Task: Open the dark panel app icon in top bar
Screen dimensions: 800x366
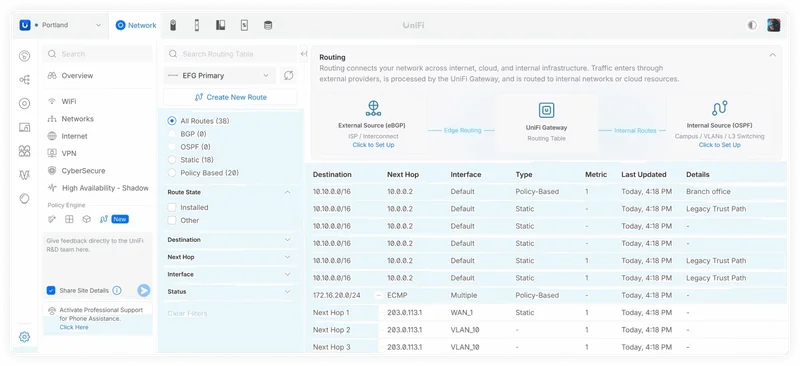Action: (x=220, y=25)
